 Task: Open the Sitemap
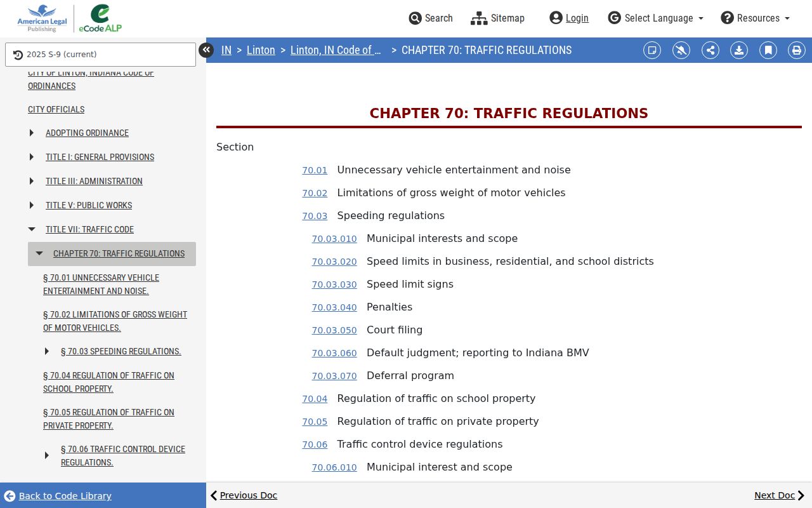point(498,18)
